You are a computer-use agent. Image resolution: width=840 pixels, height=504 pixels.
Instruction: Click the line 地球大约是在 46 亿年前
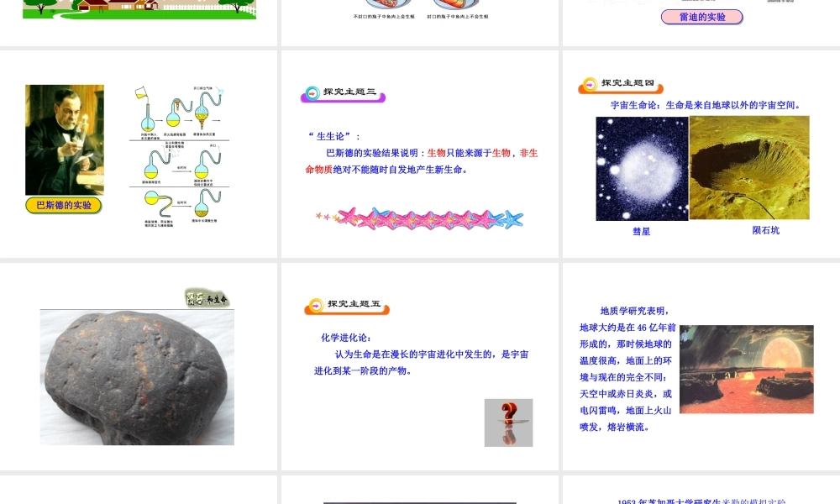click(x=627, y=328)
